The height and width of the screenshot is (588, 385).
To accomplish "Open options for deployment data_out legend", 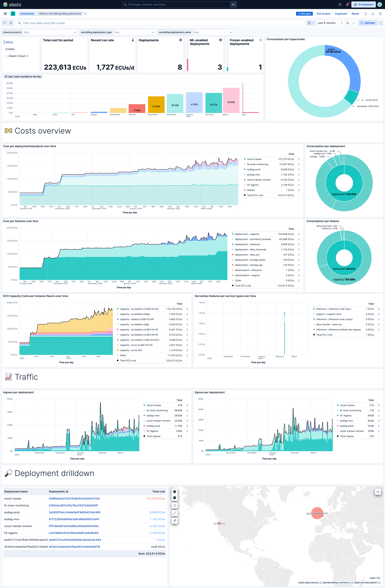I will pos(299,255).
